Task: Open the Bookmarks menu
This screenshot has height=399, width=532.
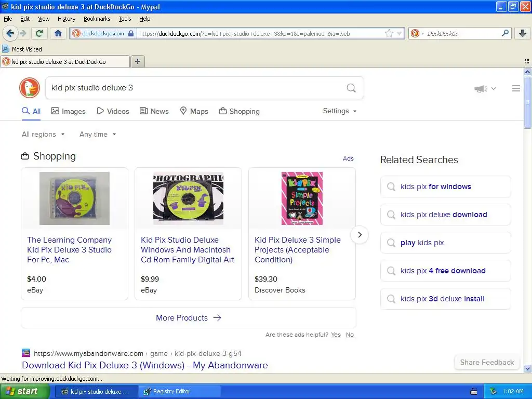Action: 97,19
